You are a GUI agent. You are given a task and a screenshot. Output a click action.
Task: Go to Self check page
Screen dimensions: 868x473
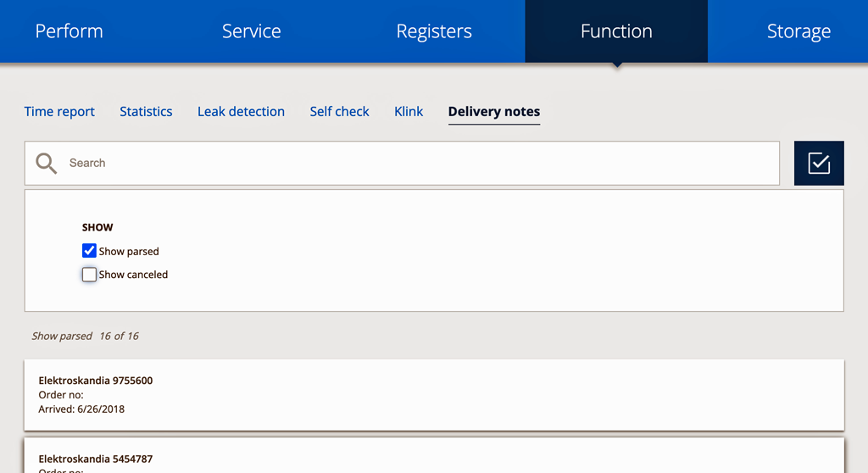339,111
